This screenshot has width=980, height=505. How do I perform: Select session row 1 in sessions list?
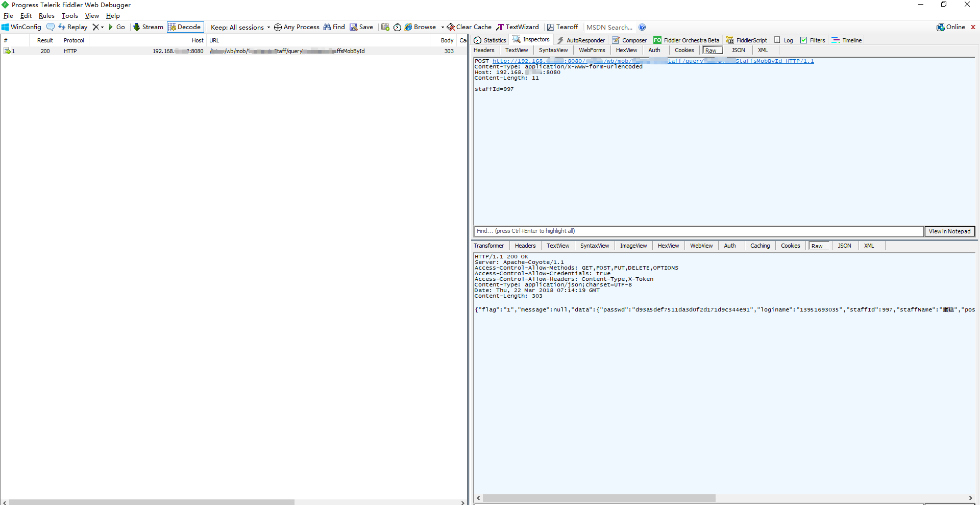(233, 51)
